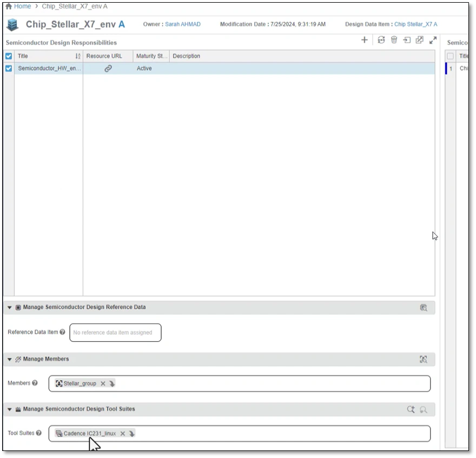Click the Maturity St... column header

[151, 56]
